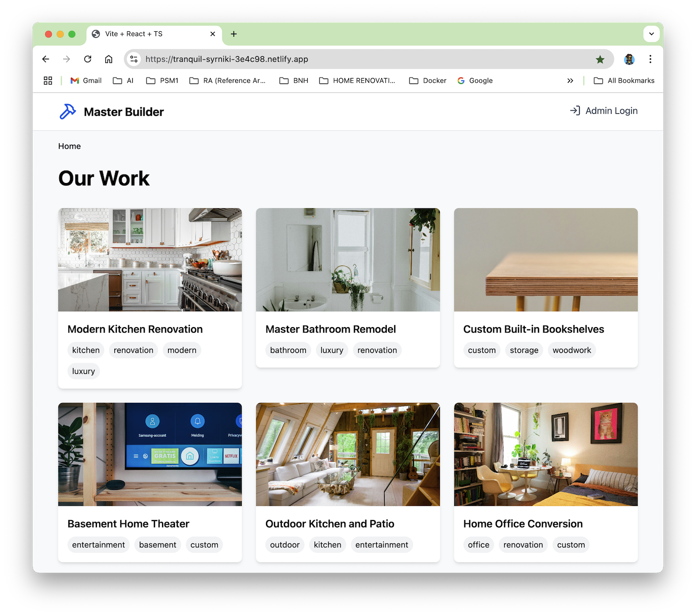This screenshot has width=696, height=616.
Task: Click the Home breadcrumb link
Action: coord(69,146)
